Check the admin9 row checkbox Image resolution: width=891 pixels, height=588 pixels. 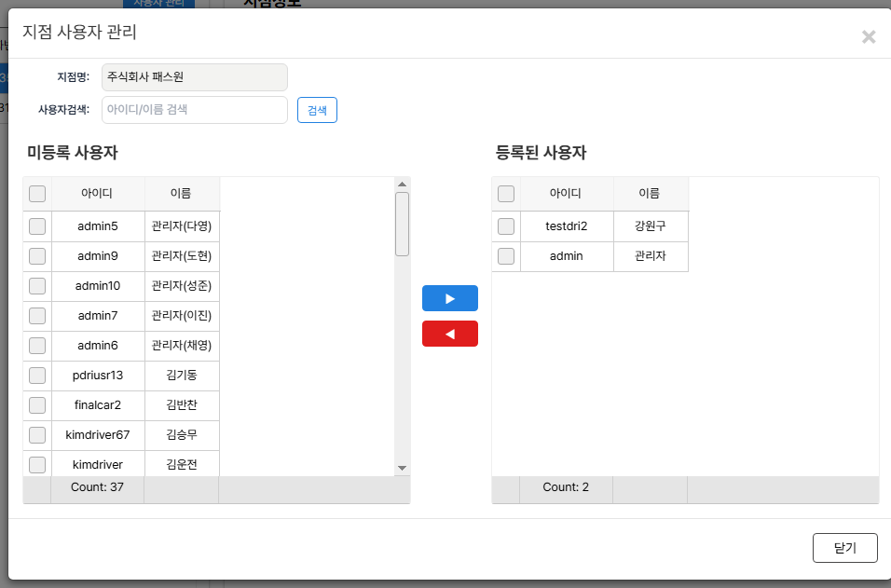coord(37,256)
